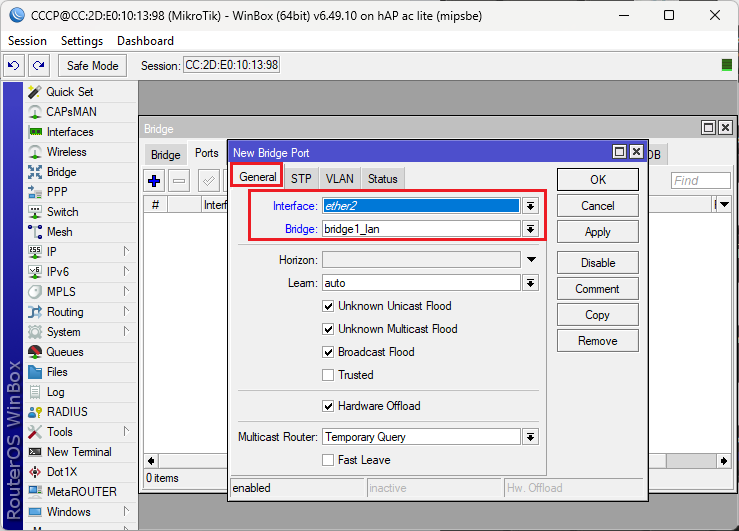739x531 pixels.
Task: Click the Disable button
Action: pyautogui.click(x=598, y=262)
